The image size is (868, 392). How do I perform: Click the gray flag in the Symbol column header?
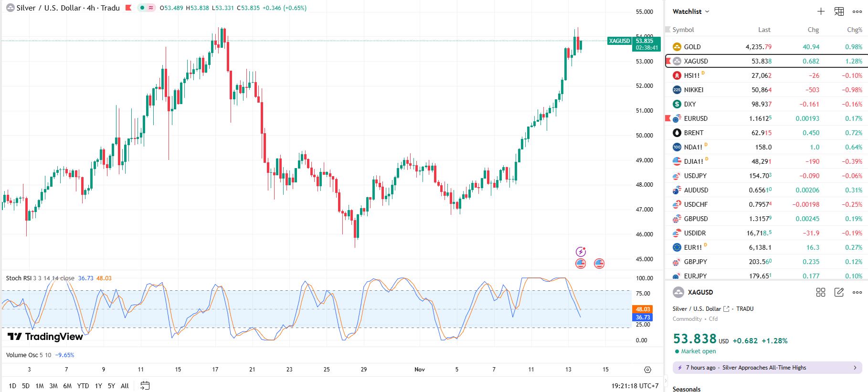tap(668, 30)
